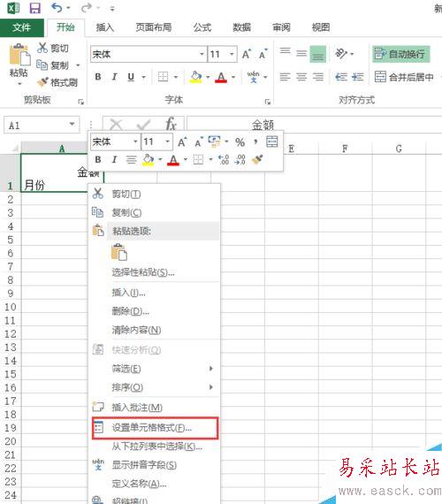Toggle Underline in the ribbon

pos(131,77)
